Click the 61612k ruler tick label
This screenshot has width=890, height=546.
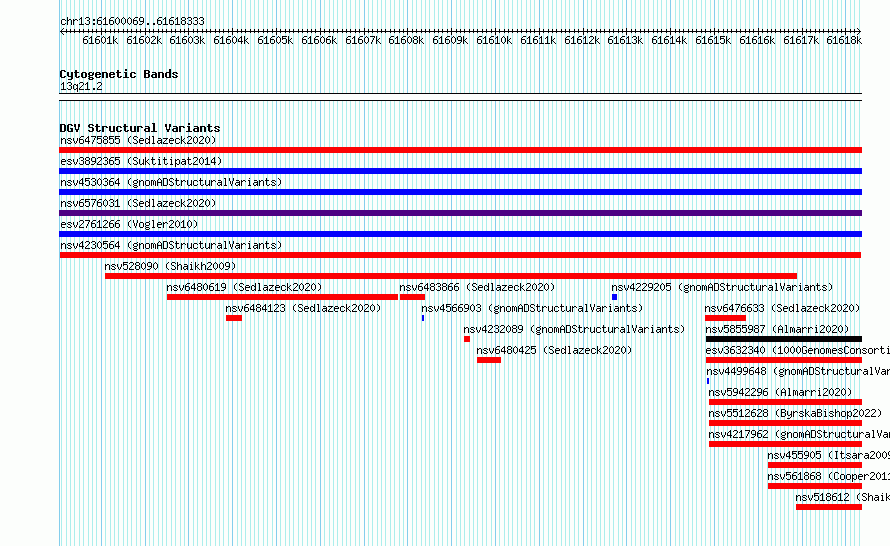pyautogui.click(x=582, y=40)
